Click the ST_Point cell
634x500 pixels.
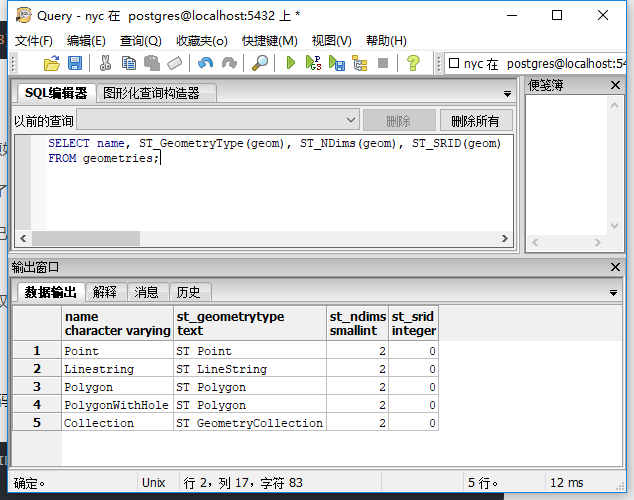coord(250,351)
